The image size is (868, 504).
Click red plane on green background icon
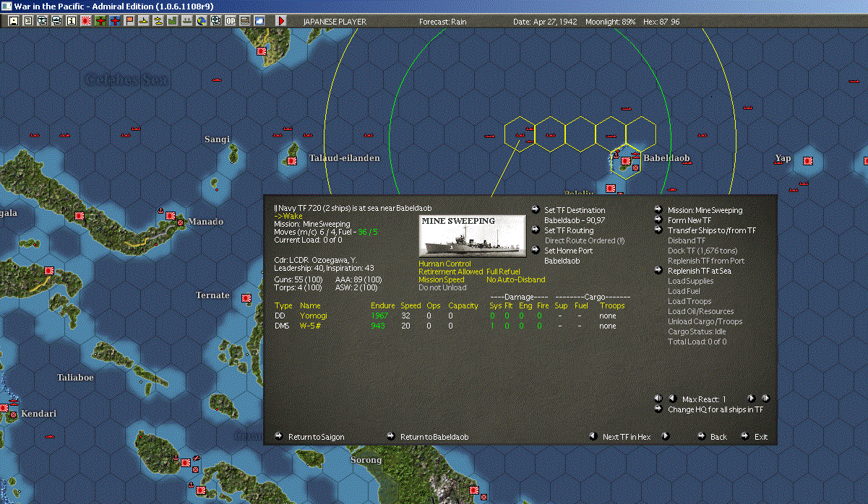point(100,21)
